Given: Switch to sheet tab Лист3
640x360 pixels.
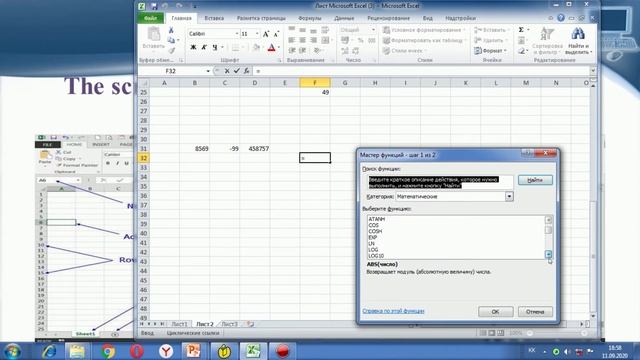Looking at the screenshot, I should pyautogui.click(x=229, y=324).
